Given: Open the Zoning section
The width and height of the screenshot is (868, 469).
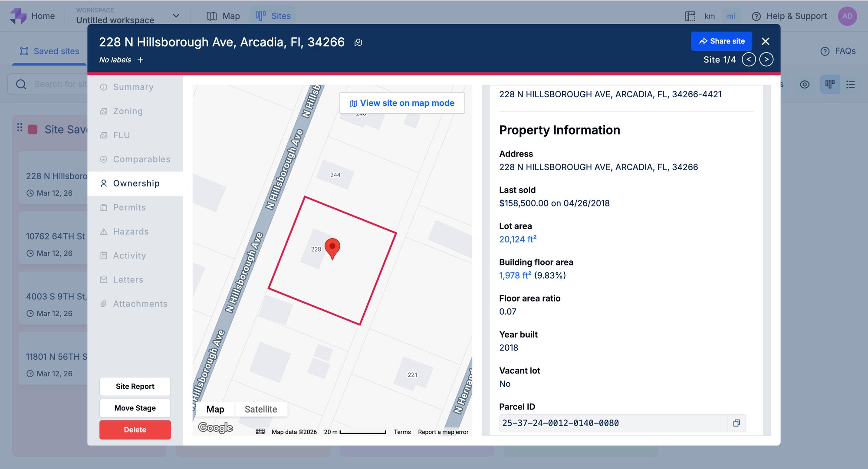Looking at the screenshot, I should tap(128, 111).
